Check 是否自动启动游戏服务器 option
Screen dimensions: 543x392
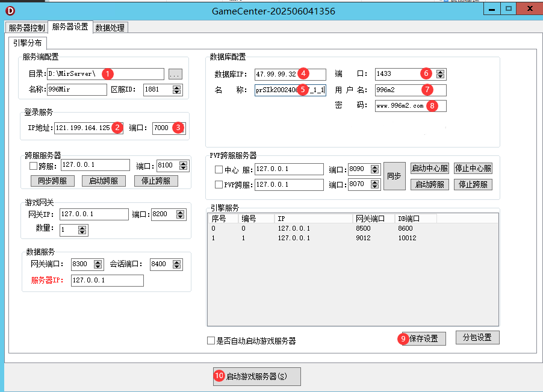[x=211, y=340]
